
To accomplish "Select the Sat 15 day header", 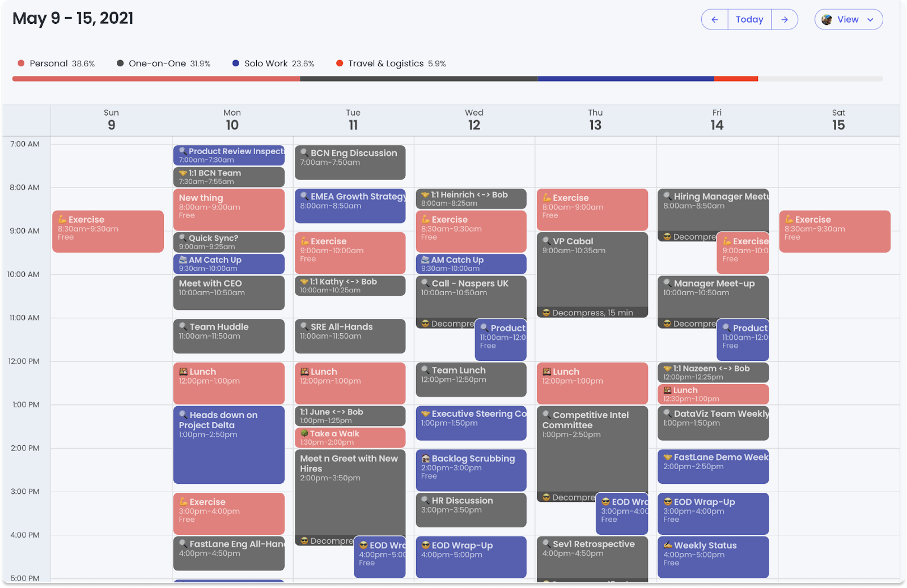I will 838,120.
